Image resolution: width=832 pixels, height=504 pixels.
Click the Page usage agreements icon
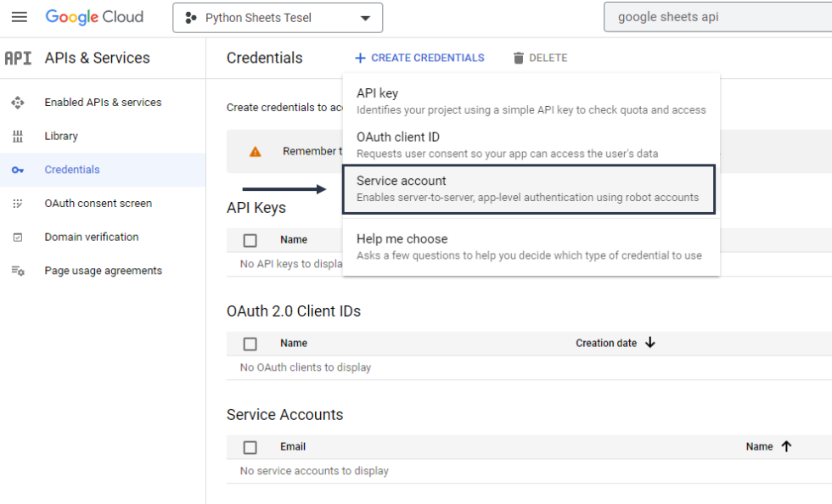[18, 272]
